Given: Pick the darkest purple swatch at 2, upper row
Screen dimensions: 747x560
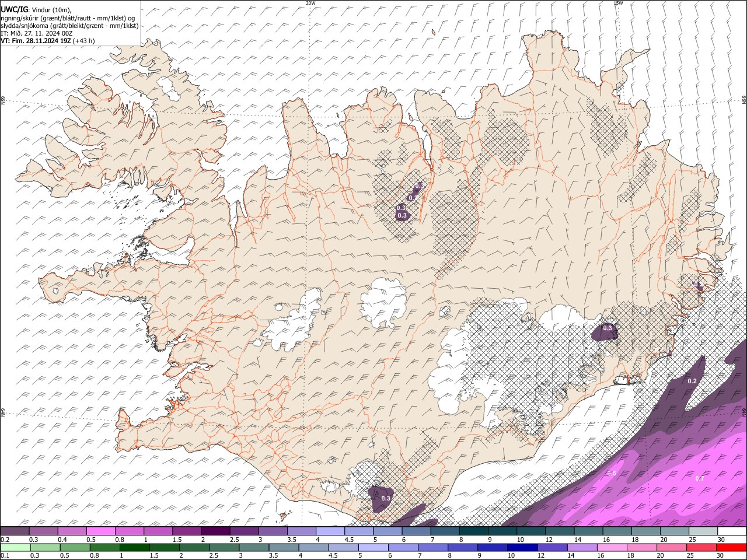Looking at the screenshot, I should click(215, 531).
